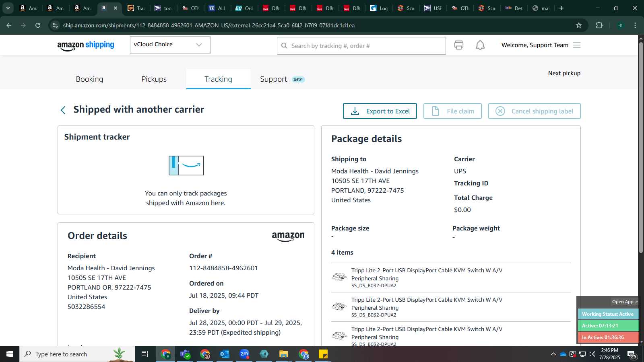Open Windows Start menu
The height and width of the screenshot is (362, 644).
coord(10,354)
